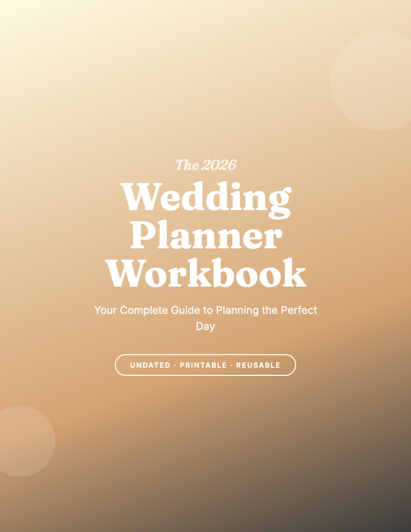The width and height of the screenshot is (411, 532).
Task: Click the 'Planner' title word
Action: 206,235
